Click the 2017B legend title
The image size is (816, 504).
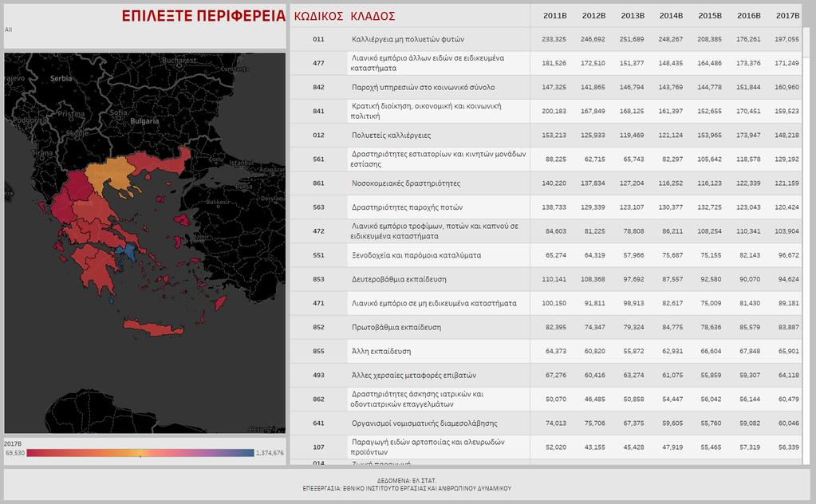pos(13,443)
